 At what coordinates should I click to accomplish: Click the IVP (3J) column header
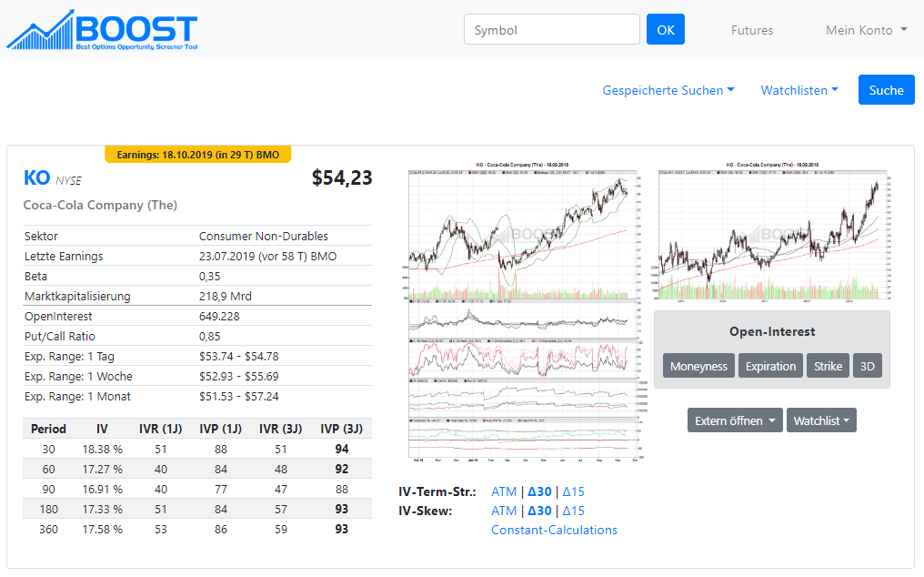click(341, 429)
